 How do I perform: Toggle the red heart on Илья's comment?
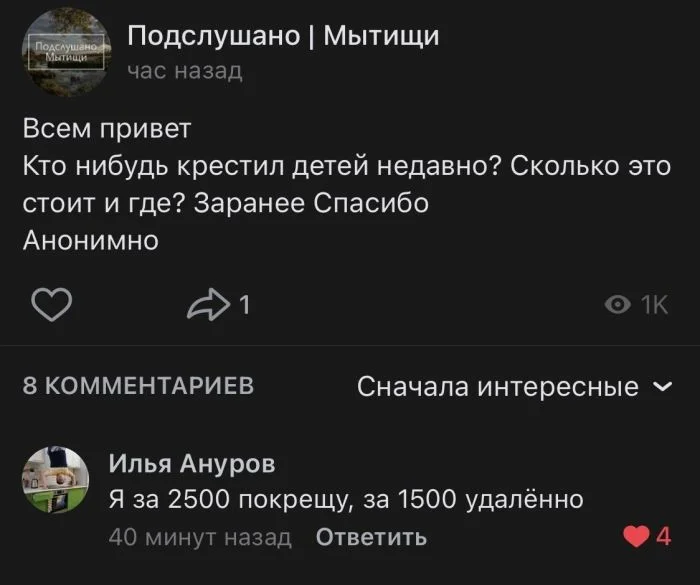635,537
